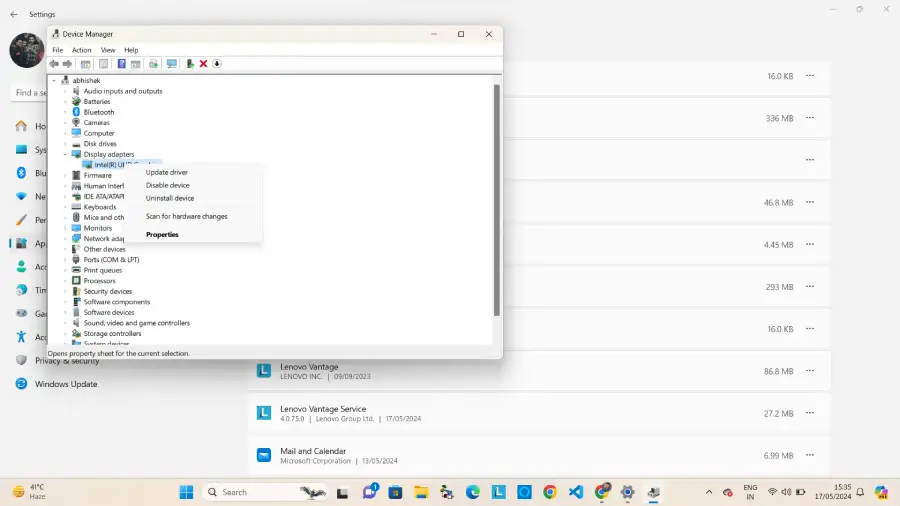Open the Help menu in Device Manager
This screenshot has width=900, height=506.
pos(131,50)
